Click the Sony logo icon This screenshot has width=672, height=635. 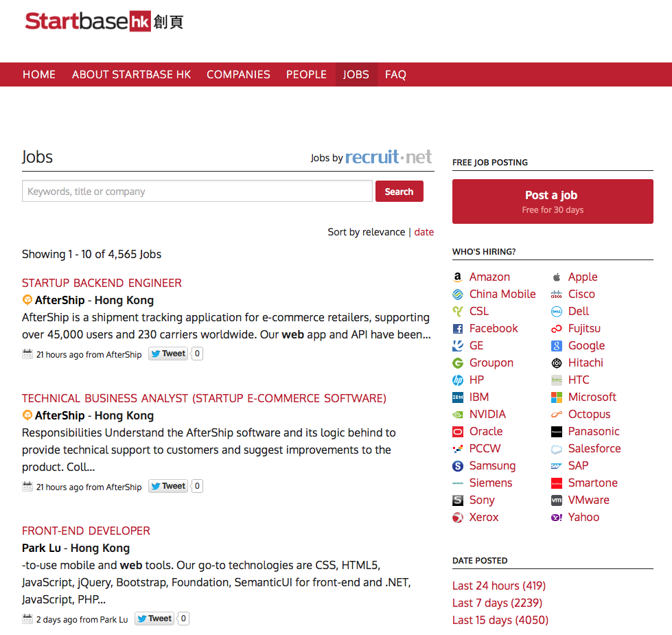[458, 500]
